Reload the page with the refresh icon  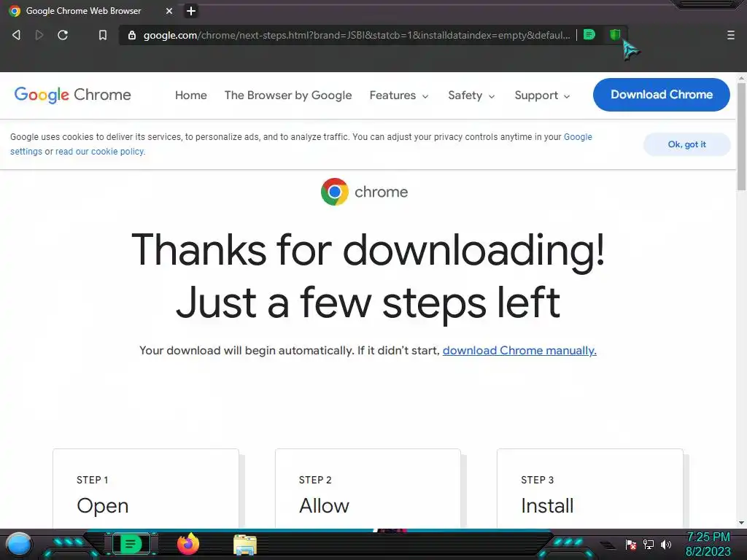[x=63, y=35]
